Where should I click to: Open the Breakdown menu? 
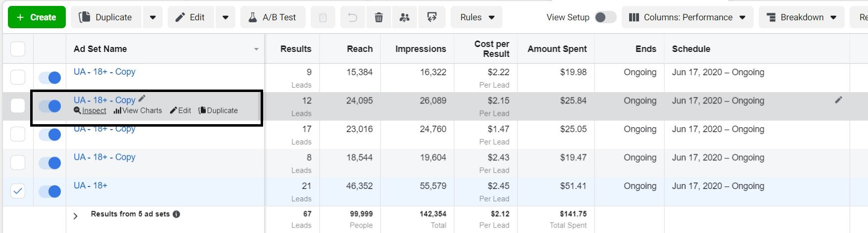801,17
